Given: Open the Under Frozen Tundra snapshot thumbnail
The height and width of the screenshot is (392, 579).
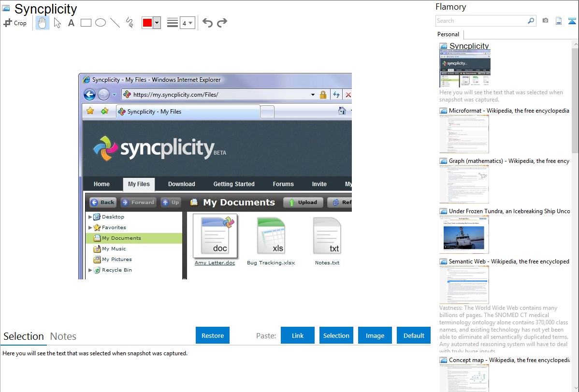Looking at the screenshot, I should (x=464, y=234).
